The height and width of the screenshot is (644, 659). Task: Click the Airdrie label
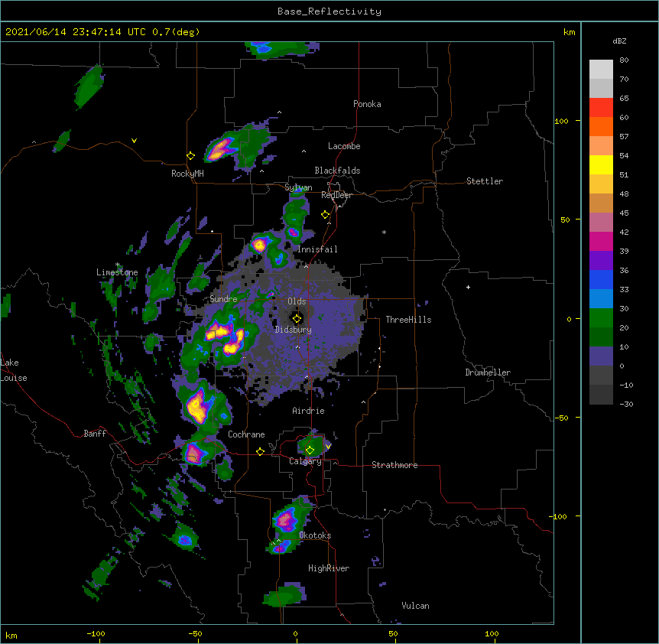coord(308,411)
